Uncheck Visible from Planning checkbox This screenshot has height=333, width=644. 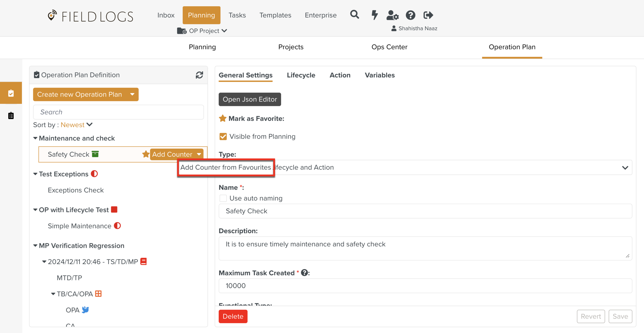(x=223, y=136)
